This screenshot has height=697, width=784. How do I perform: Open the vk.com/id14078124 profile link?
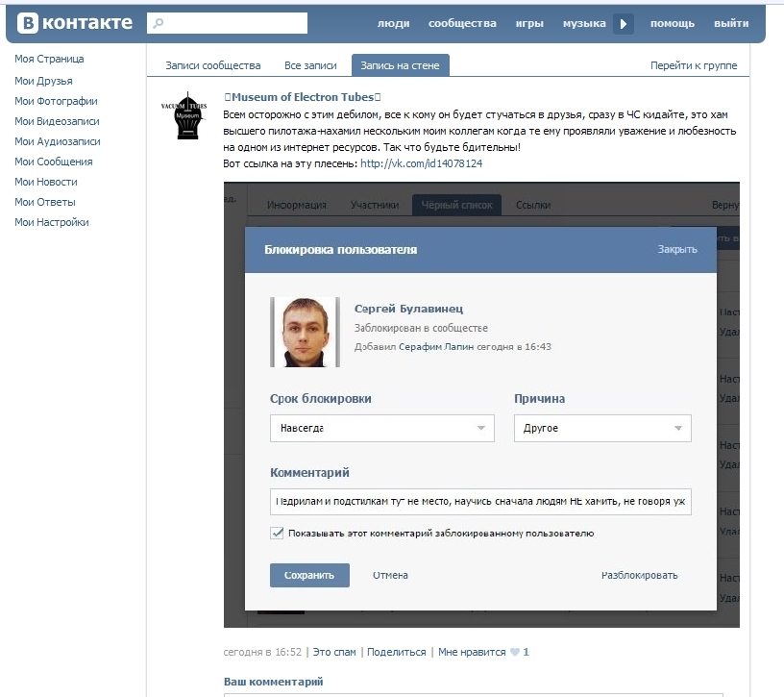[x=421, y=163]
